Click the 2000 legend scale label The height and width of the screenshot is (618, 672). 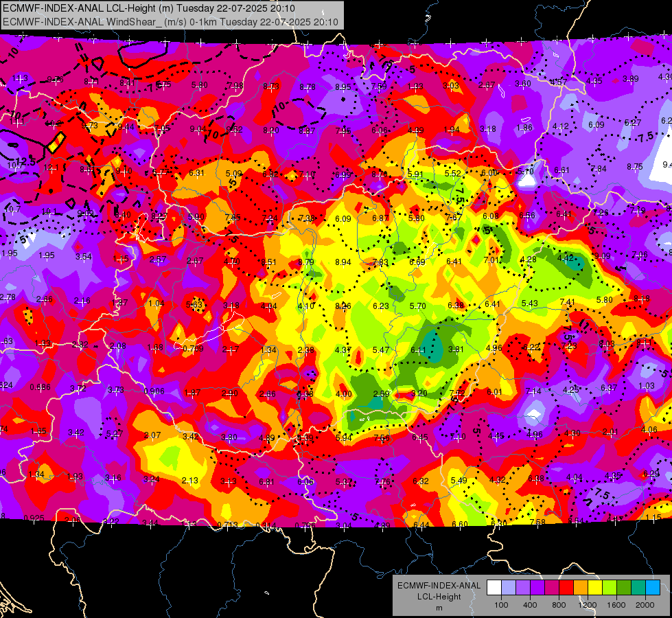coord(645,605)
